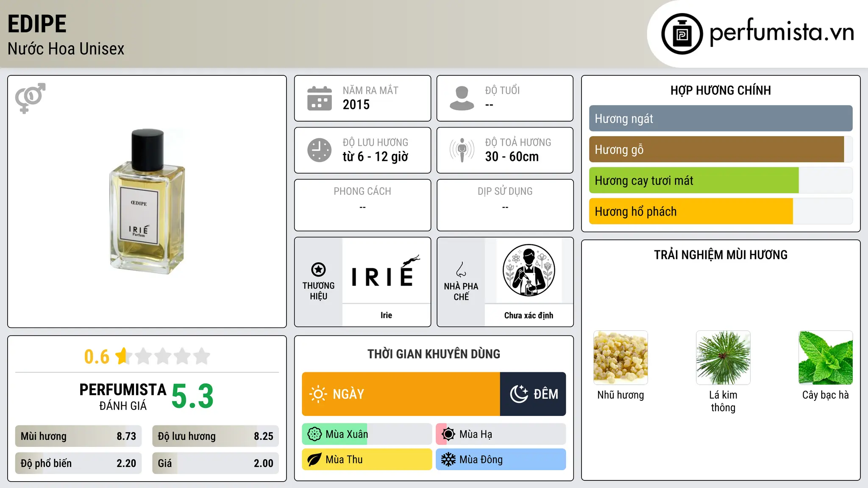Screen dimensions: 868x488
Task: Click the Perfumista Đánh giá label
Action: (123, 397)
